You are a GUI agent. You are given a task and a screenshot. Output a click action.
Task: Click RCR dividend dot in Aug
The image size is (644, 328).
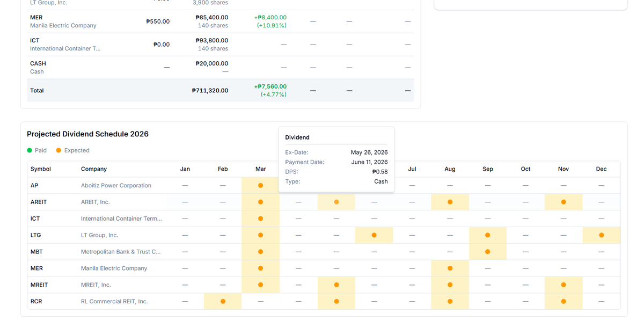(x=450, y=301)
